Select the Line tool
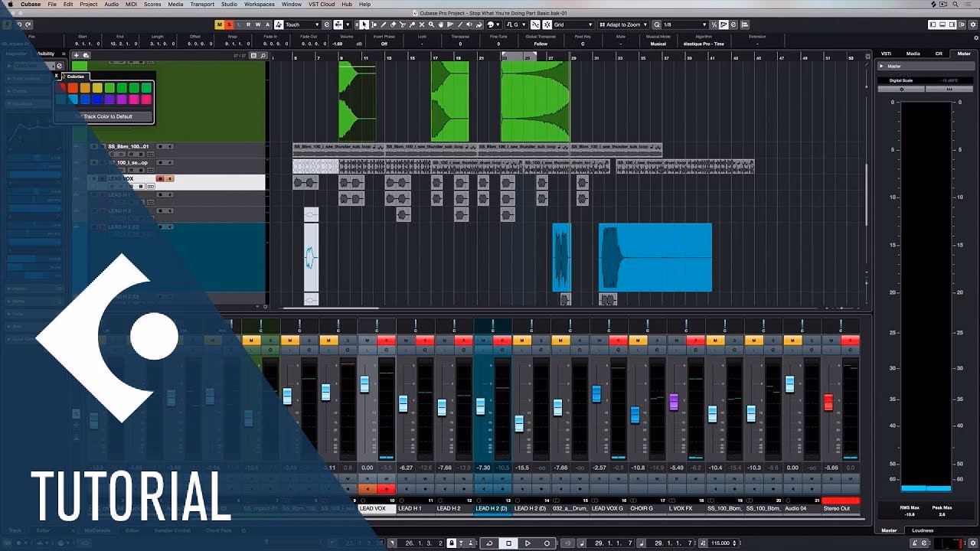The image size is (980, 551). point(460,24)
